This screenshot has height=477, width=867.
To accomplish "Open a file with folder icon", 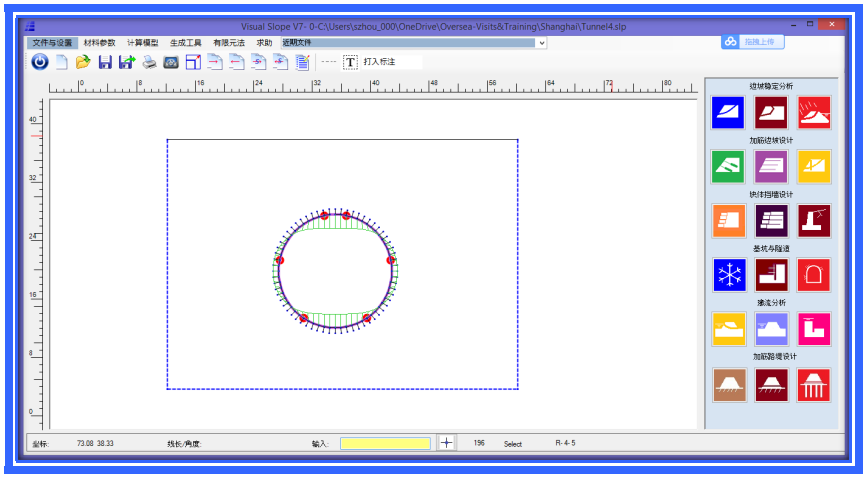I will pyautogui.click(x=83, y=62).
